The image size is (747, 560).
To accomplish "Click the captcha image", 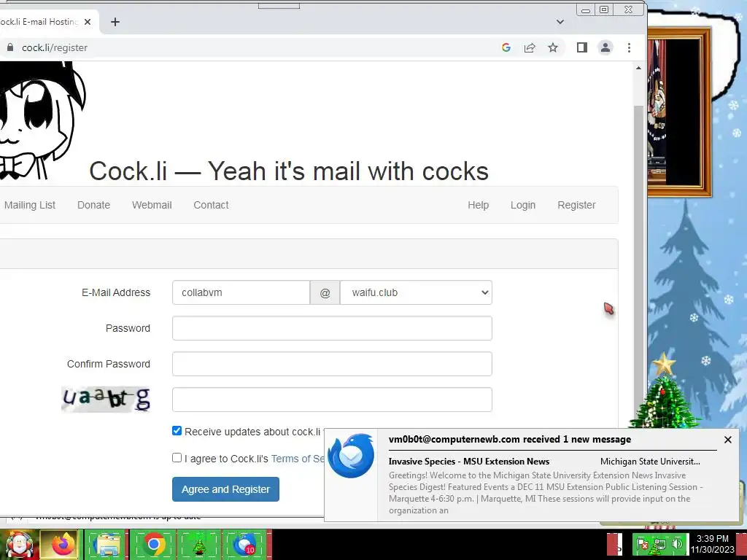I will point(107,399).
